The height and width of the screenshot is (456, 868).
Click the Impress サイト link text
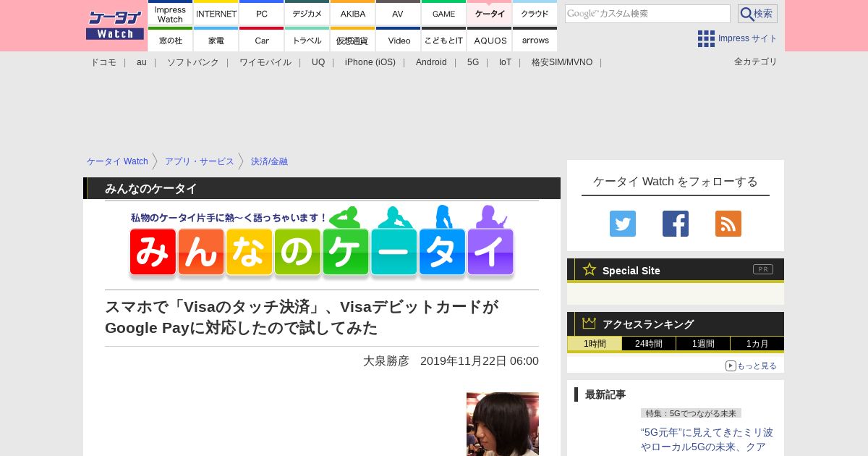(x=748, y=38)
